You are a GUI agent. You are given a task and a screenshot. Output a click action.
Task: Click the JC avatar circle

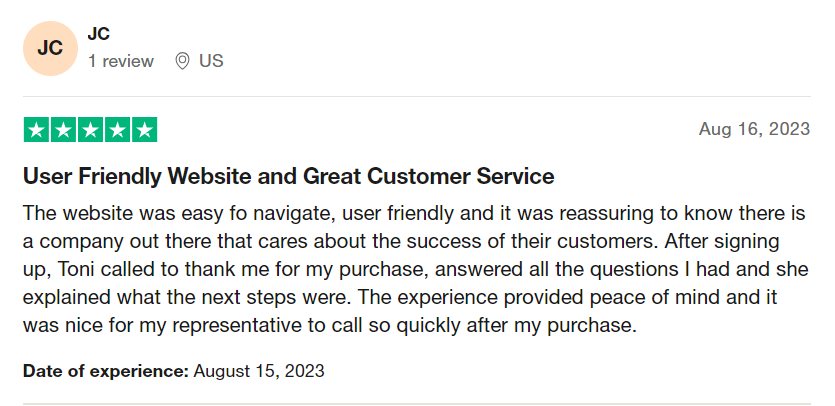pos(50,48)
